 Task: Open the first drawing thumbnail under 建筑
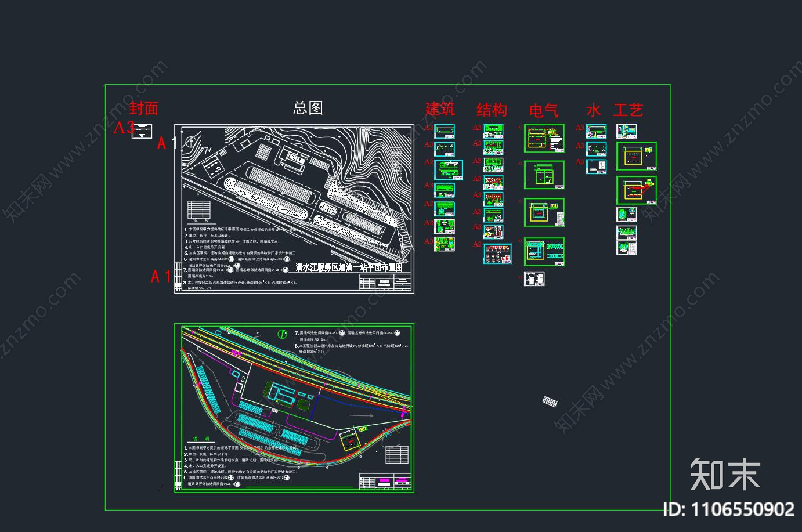pyautogui.click(x=445, y=131)
